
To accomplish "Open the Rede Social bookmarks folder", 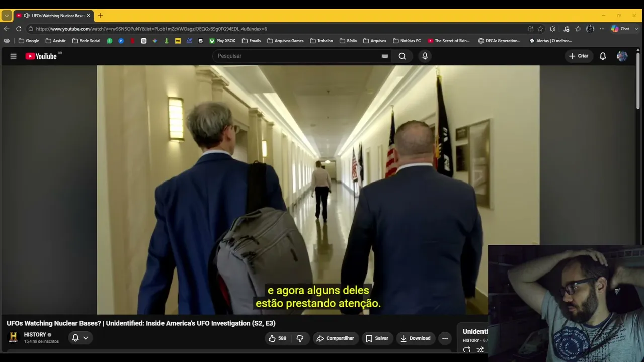I will pyautogui.click(x=86, y=41).
